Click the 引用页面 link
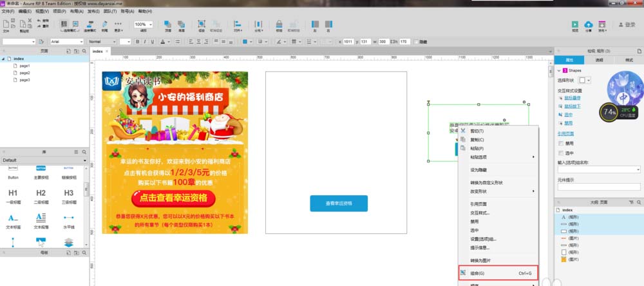Viewport: 644px width, 286px height. coord(565,133)
